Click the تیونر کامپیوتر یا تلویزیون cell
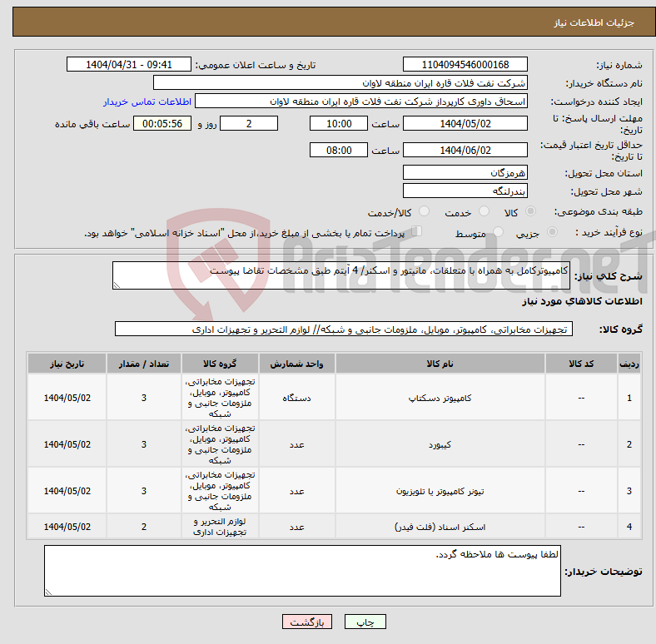Screen dimensions: 656x644 (440, 491)
